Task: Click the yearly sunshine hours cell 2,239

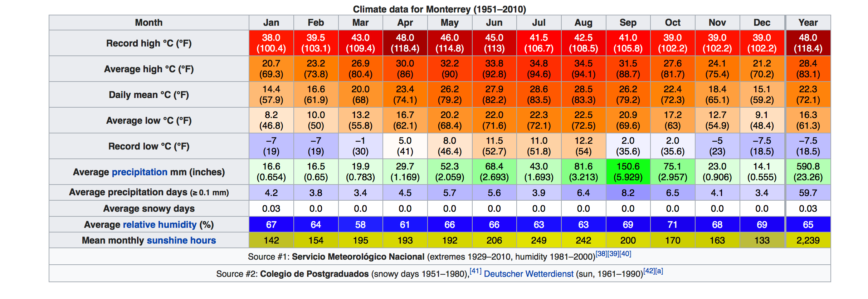Action: click(808, 240)
